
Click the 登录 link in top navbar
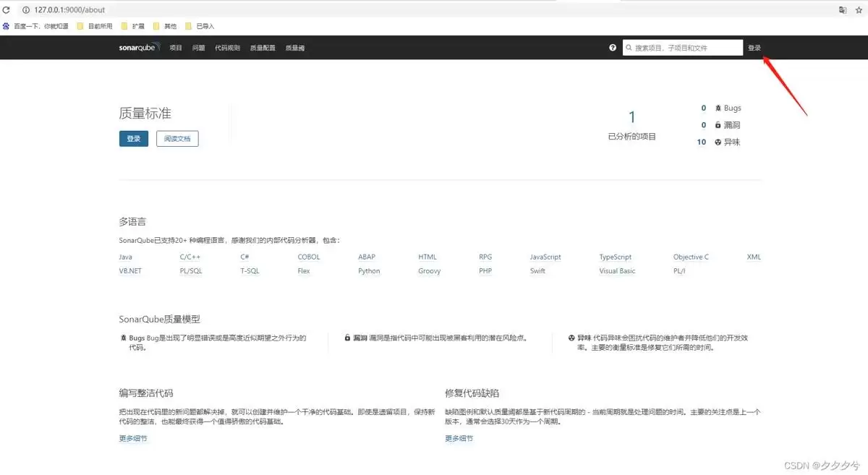tap(754, 48)
